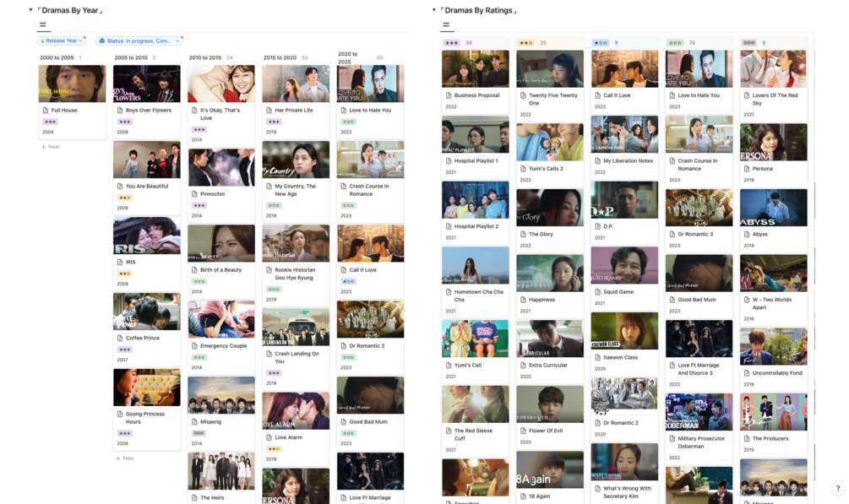Open the Business Proposal cover image
Screen dimensions: 849x504
476,68
